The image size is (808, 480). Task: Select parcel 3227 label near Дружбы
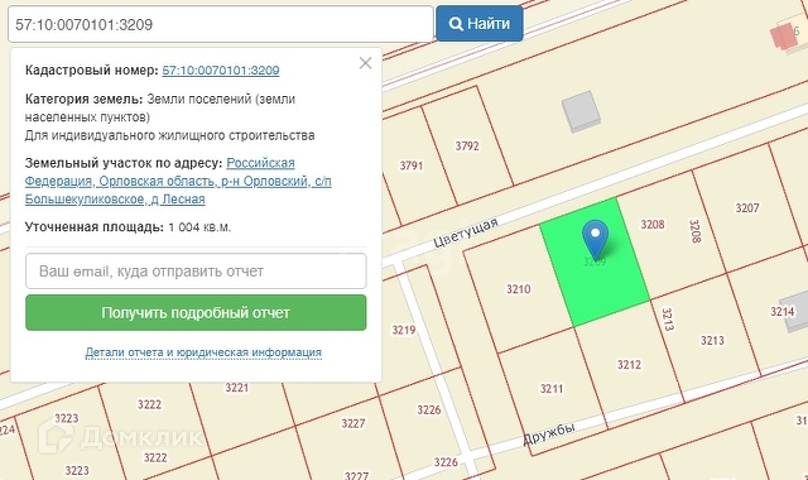pos(353,423)
